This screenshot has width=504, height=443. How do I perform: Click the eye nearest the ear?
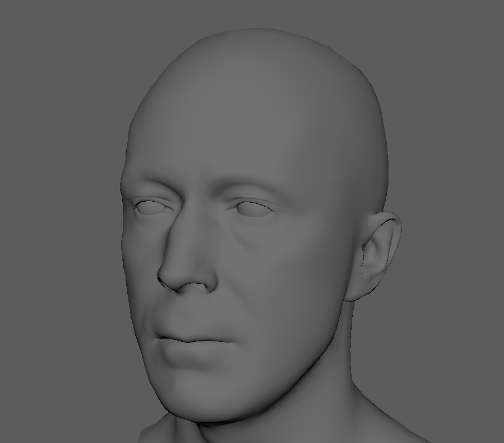click(255, 208)
